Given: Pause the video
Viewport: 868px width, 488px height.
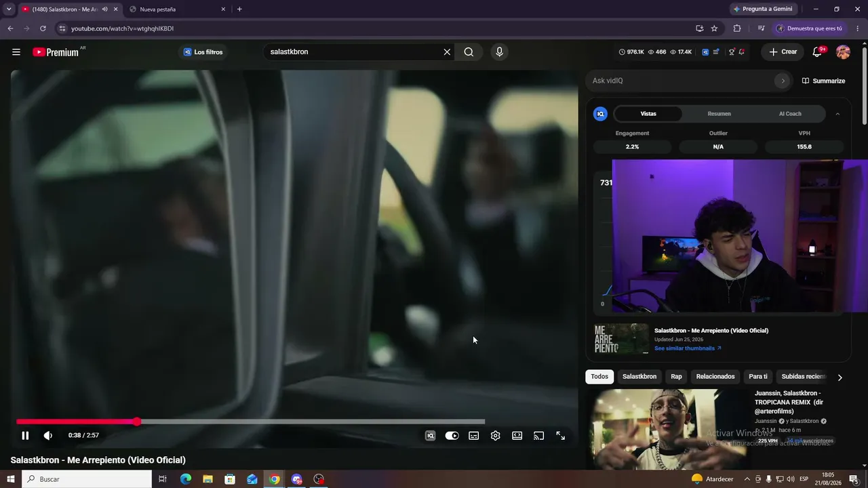Looking at the screenshot, I should point(25,436).
